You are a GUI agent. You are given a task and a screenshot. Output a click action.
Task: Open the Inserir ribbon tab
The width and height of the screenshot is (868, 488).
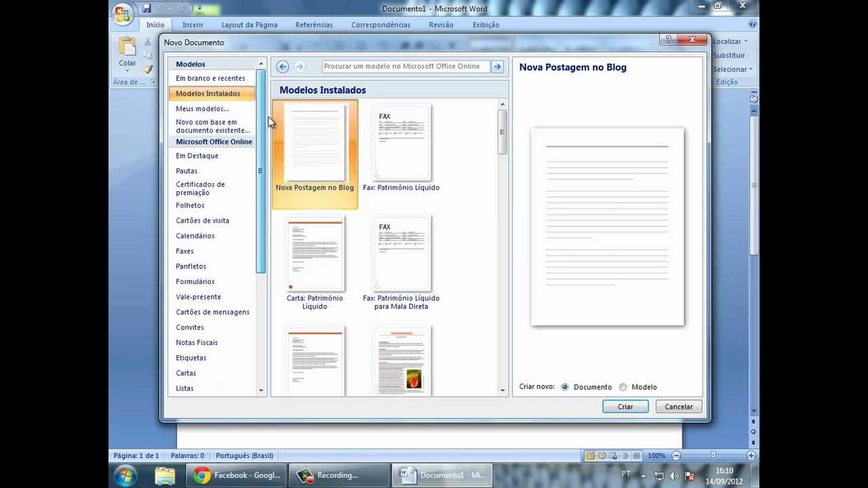193,25
